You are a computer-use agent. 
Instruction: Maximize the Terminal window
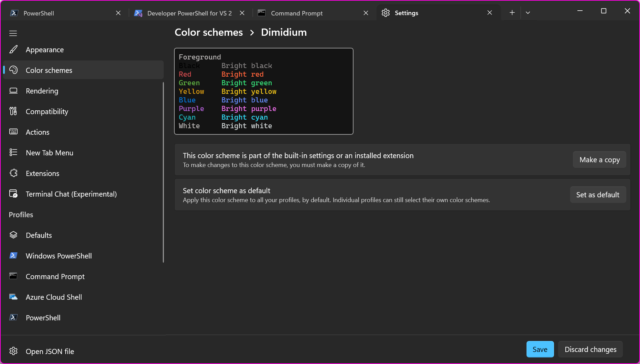[x=604, y=11]
